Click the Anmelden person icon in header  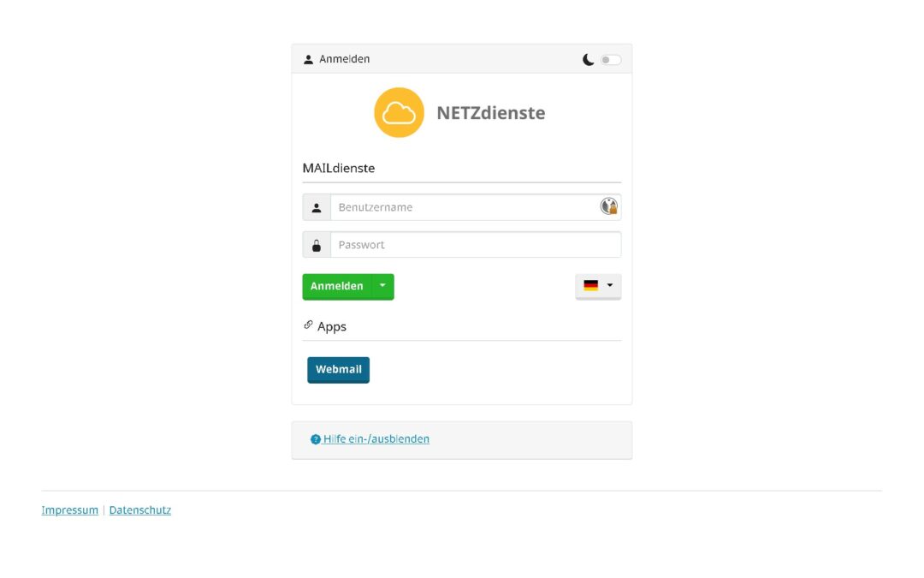tap(308, 58)
